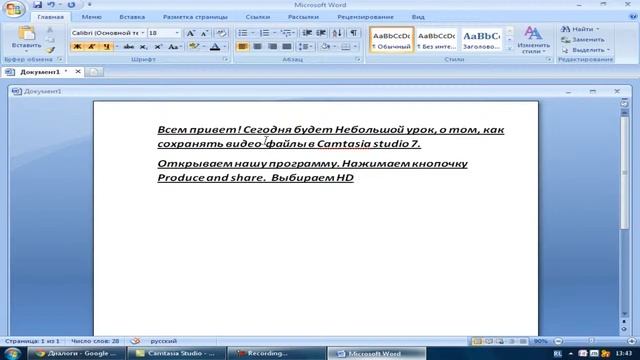Save the document with the floppy icon
Image resolution: width=640 pixels, height=360 pixels.
tap(38, 4)
